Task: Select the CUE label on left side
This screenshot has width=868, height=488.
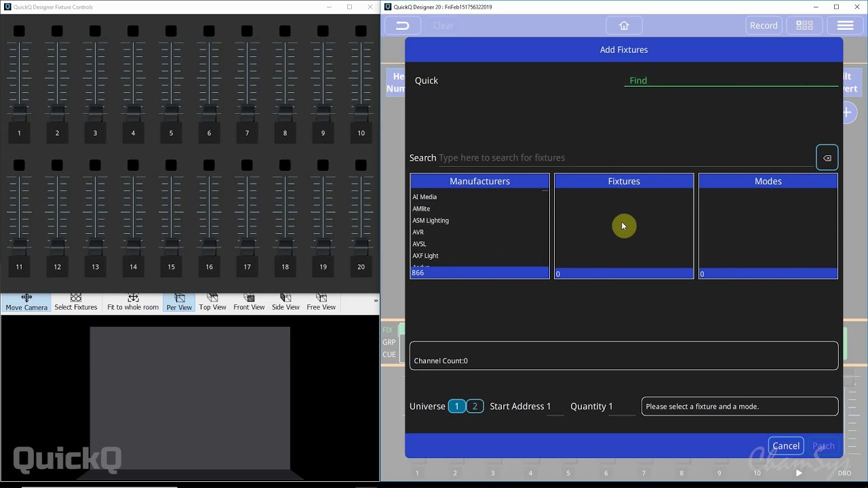Action: click(389, 354)
